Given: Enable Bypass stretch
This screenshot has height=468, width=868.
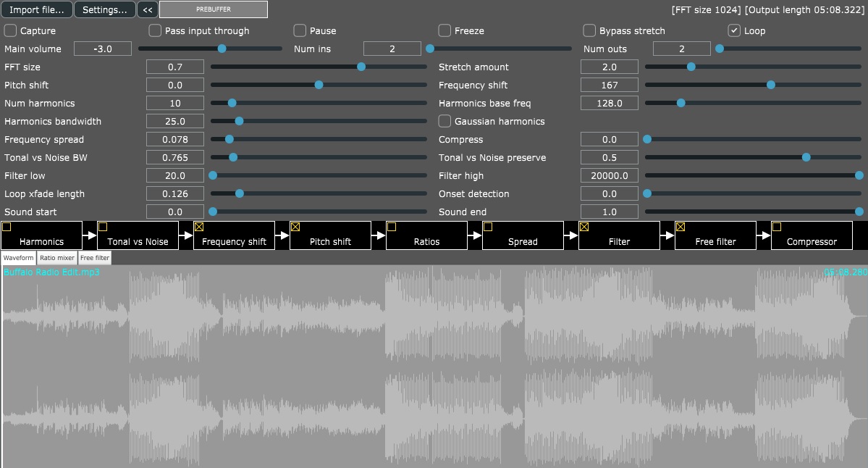Looking at the screenshot, I should click(x=589, y=30).
